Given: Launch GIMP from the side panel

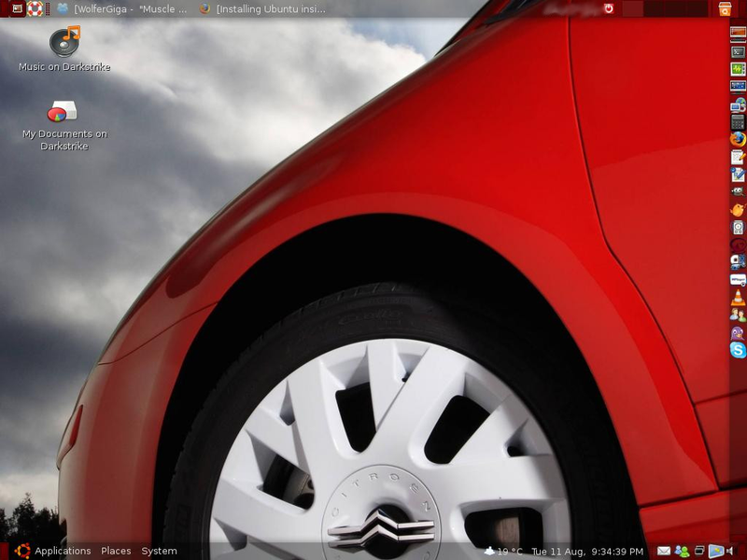Looking at the screenshot, I should point(738,192).
